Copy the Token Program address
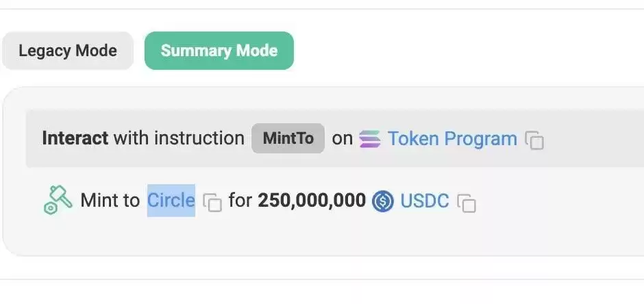This screenshot has width=644, height=304. coord(534,140)
